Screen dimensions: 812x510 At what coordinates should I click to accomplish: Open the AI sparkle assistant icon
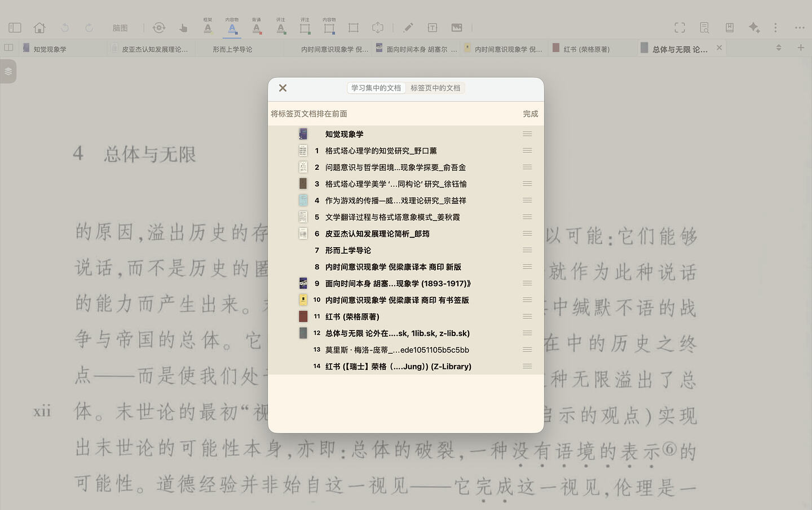pyautogui.click(x=754, y=28)
